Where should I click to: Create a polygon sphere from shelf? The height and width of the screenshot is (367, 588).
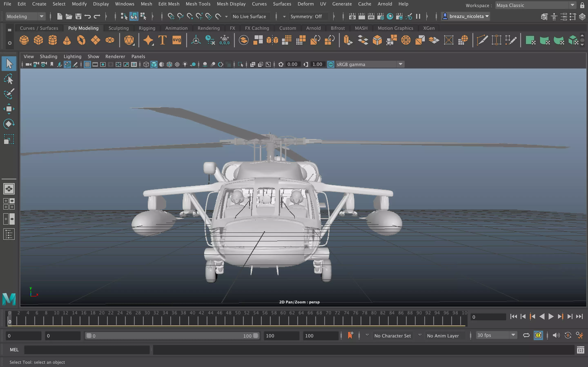(x=24, y=40)
